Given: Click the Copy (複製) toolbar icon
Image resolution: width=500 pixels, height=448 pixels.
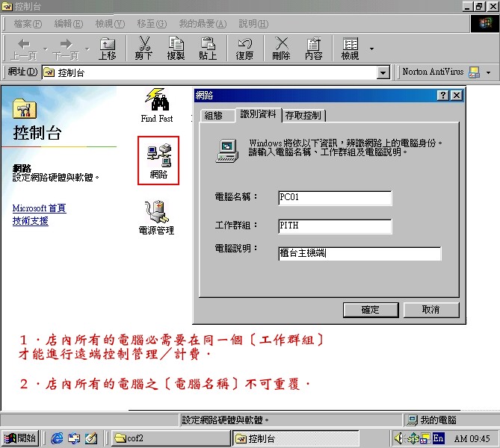Looking at the screenshot, I should pyautogui.click(x=176, y=49).
